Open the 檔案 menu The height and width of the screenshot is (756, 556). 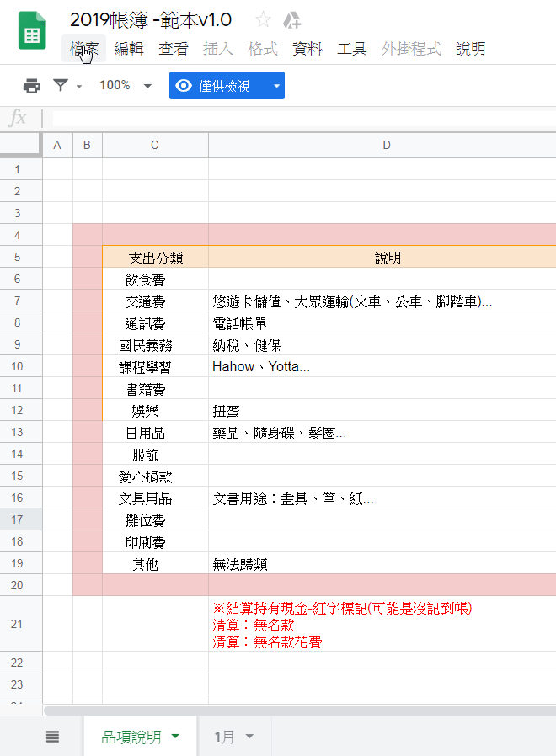pyautogui.click(x=84, y=48)
